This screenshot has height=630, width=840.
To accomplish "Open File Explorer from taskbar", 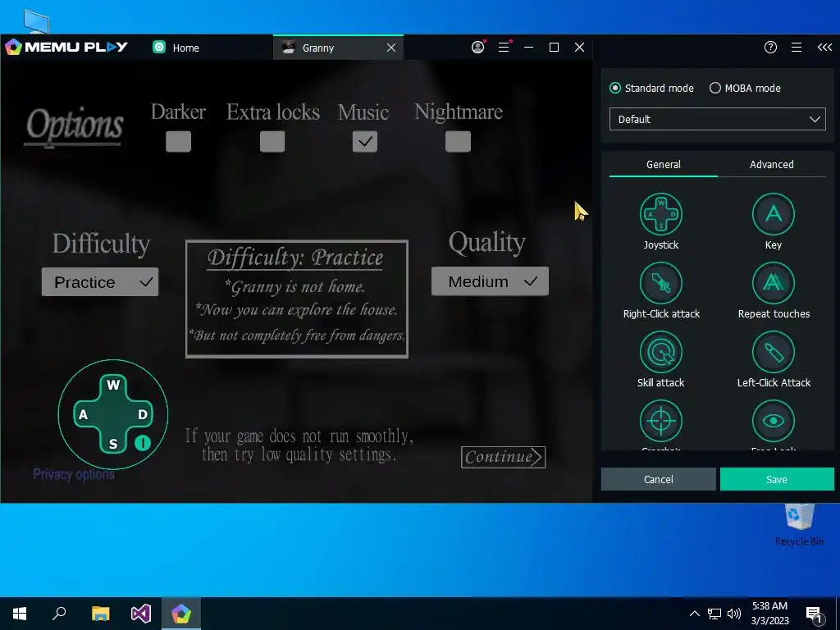I will tap(100, 614).
